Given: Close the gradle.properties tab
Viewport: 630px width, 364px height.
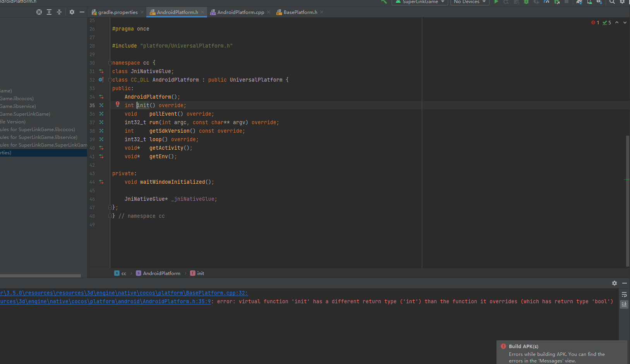Looking at the screenshot, I should click(142, 12).
